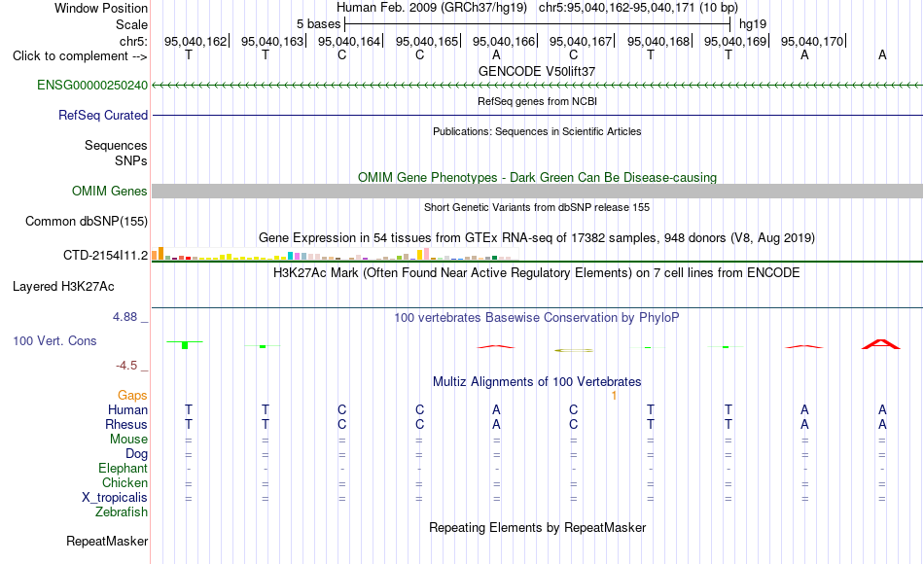Screen dimensions: 924x564
Task: Click the gray OMIM Genes bar
Action: click(x=537, y=191)
